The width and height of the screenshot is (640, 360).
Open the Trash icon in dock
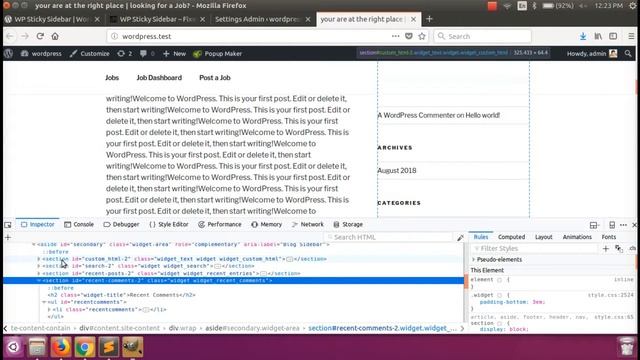(x=627, y=346)
